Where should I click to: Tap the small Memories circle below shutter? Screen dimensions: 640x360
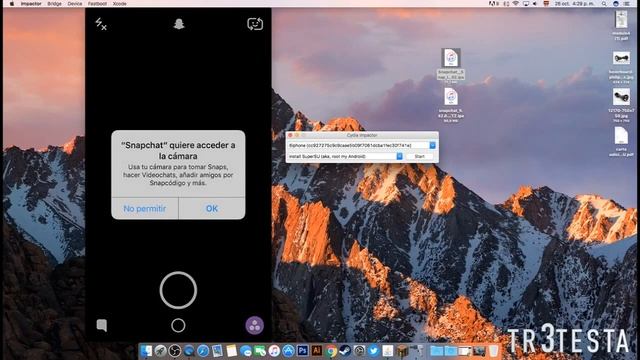coord(178,325)
